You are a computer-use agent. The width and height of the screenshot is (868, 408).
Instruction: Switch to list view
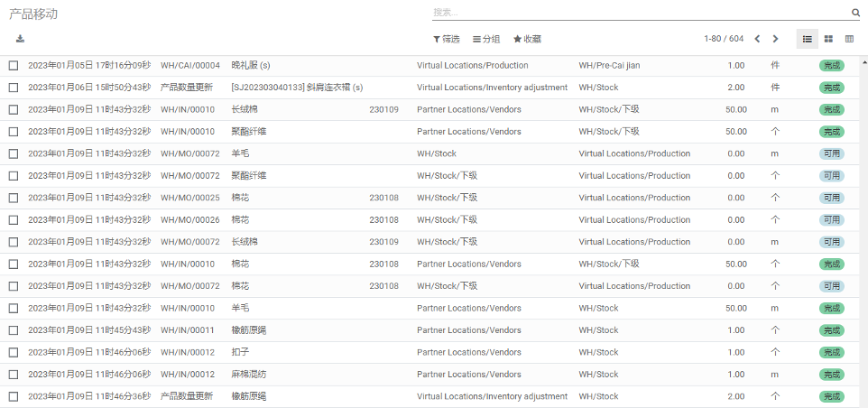pos(807,39)
